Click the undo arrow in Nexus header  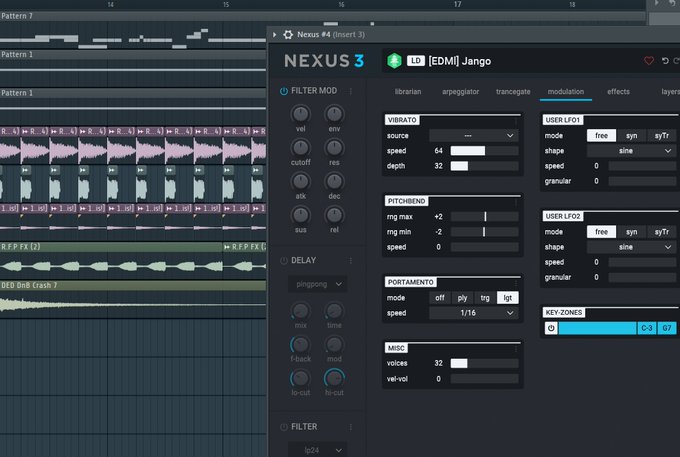coord(665,61)
